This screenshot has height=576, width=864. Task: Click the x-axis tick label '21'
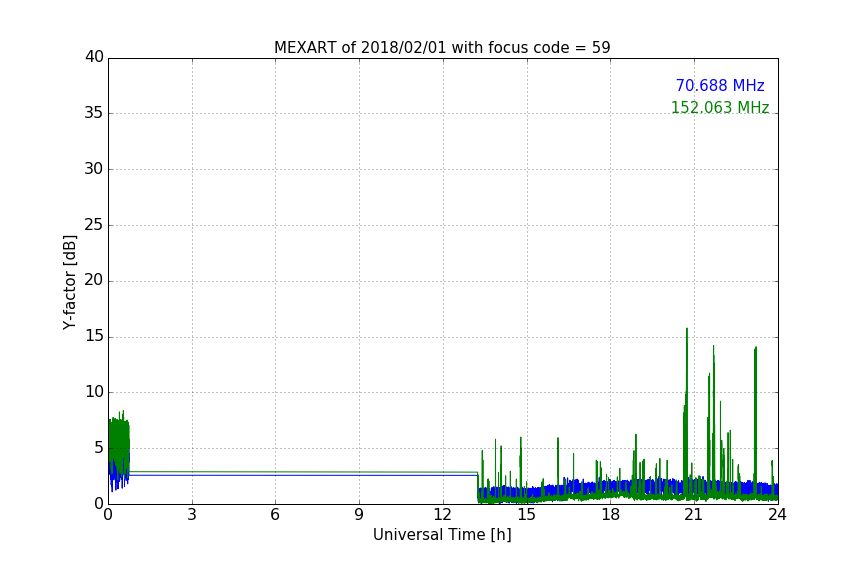(694, 515)
